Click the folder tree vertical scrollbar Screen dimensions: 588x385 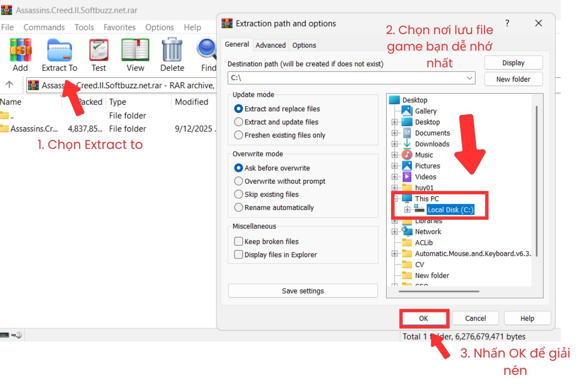(x=537, y=181)
